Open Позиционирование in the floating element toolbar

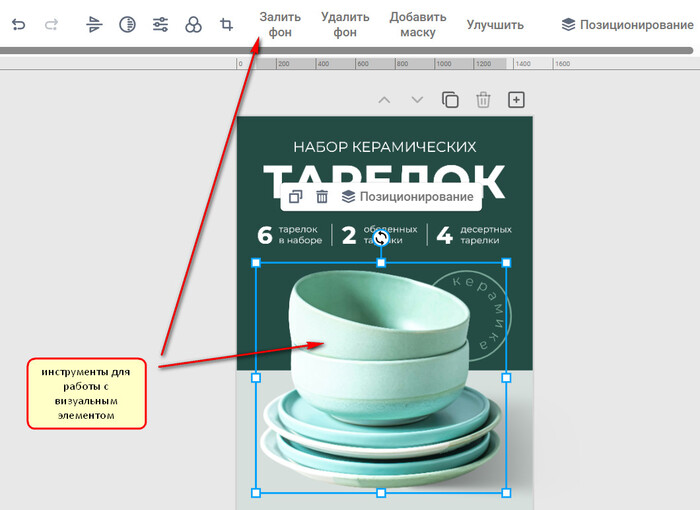pyautogui.click(x=407, y=197)
